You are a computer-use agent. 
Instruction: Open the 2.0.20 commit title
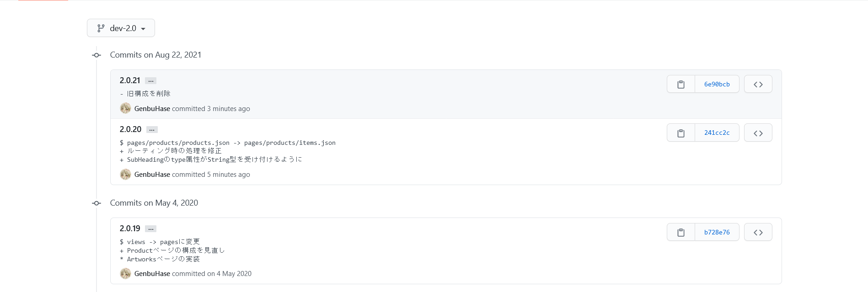[x=130, y=129]
